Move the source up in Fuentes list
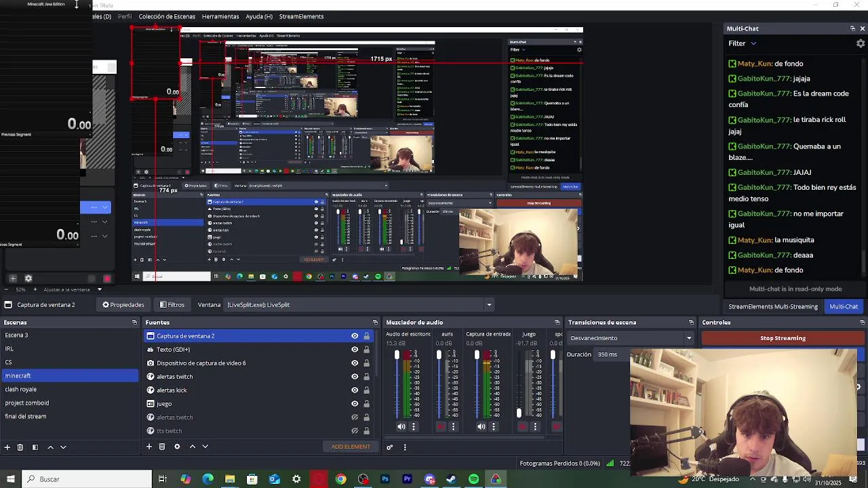Image resolution: width=868 pixels, height=488 pixels. (x=192, y=447)
